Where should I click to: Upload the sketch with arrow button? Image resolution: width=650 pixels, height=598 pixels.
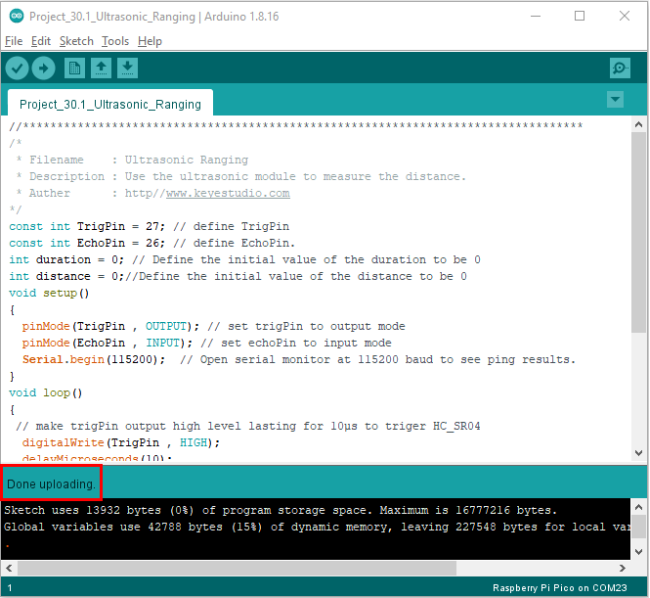pos(44,68)
